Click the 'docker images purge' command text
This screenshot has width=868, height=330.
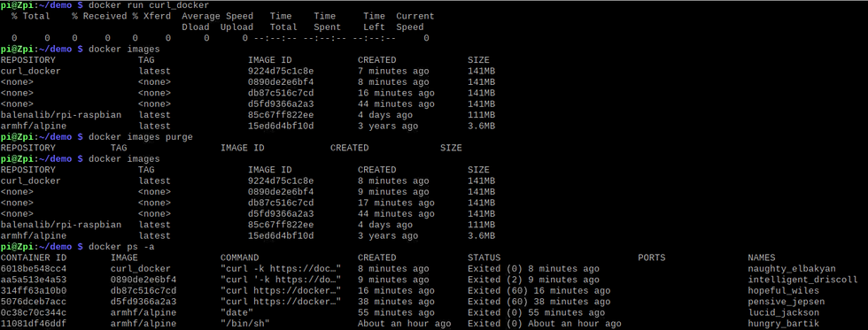[x=141, y=136]
